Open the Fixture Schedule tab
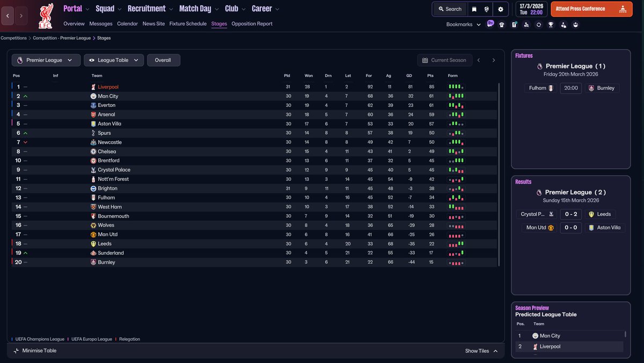644x363 pixels. [188, 24]
